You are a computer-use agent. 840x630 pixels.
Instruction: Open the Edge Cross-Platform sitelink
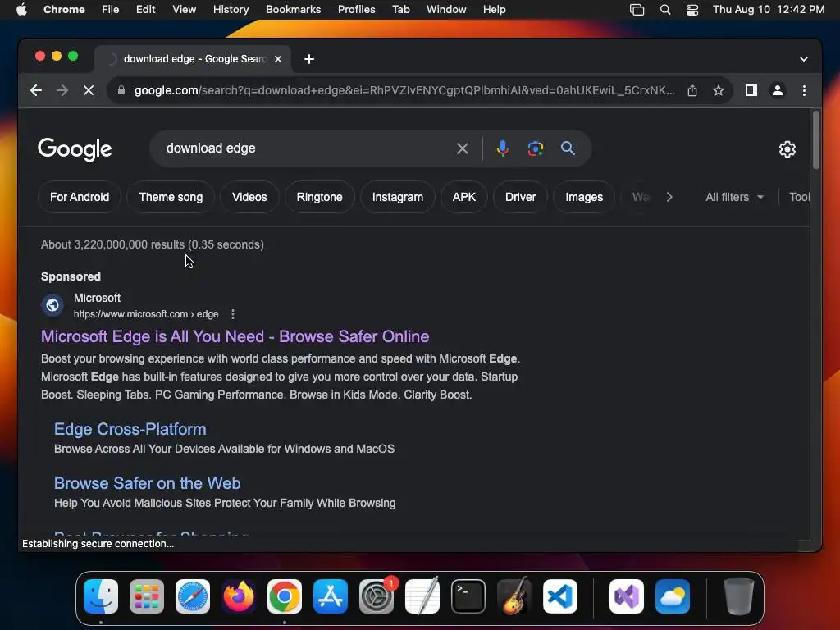tap(130, 429)
